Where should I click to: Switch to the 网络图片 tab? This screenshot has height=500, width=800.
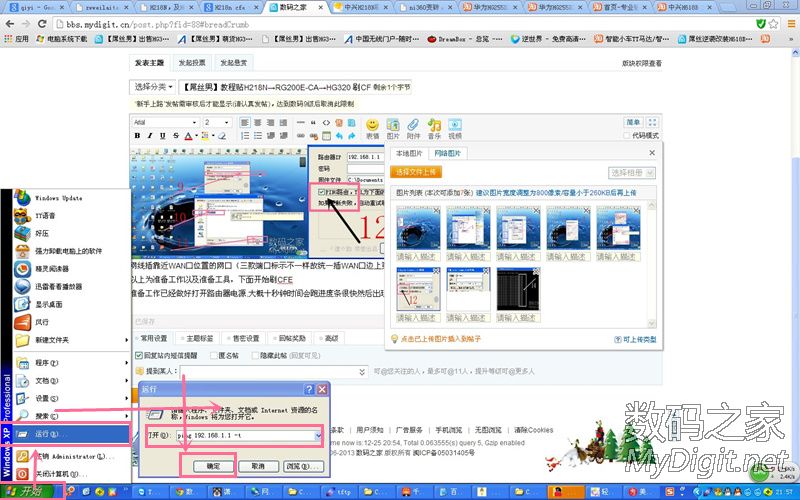pyautogui.click(x=447, y=153)
